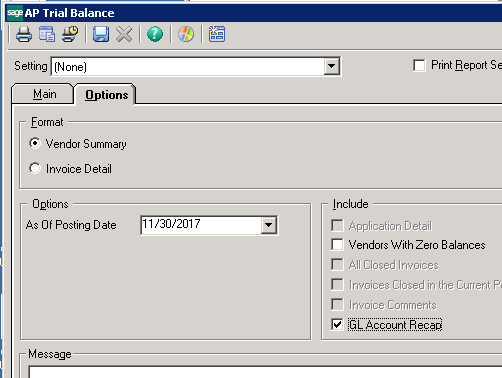Click the Sage logo in the title bar
502x378 pixels.
(15, 13)
